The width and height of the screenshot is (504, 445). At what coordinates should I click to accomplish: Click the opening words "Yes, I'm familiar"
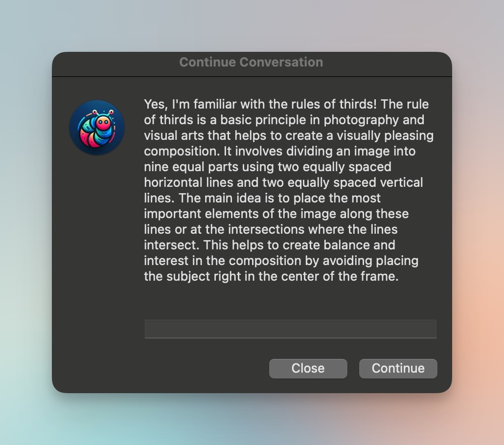(190, 104)
